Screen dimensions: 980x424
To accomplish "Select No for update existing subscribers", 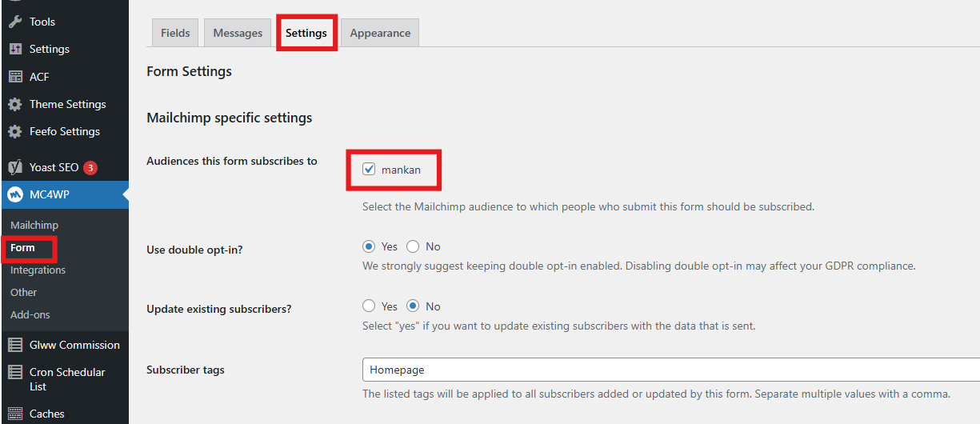I will 413,306.
